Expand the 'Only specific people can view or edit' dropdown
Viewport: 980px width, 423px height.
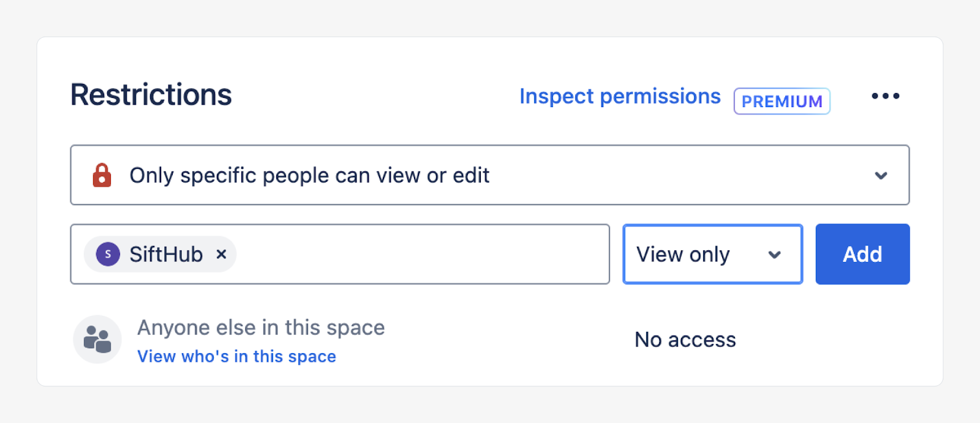[490, 175]
